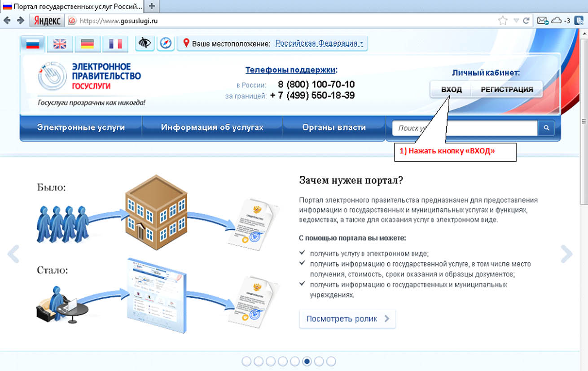
Task: Choose the French flag language
Action: pyautogui.click(x=115, y=44)
